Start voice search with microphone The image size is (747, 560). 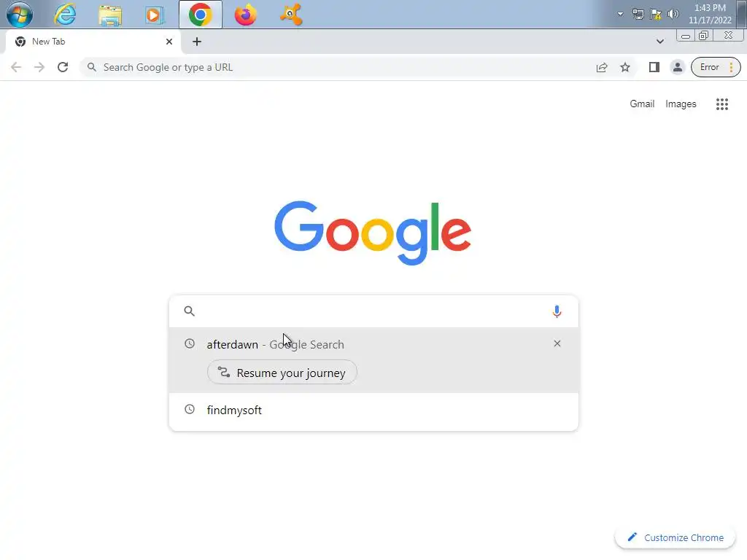coord(557,311)
